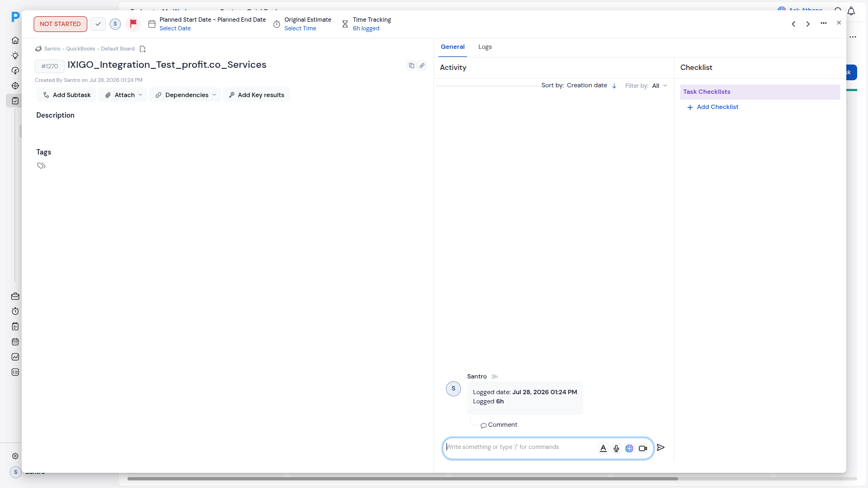Image resolution: width=868 pixels, height=488 pixels.
Task: Open the more options ellipsis menu
Action: (x=824, y=23)
